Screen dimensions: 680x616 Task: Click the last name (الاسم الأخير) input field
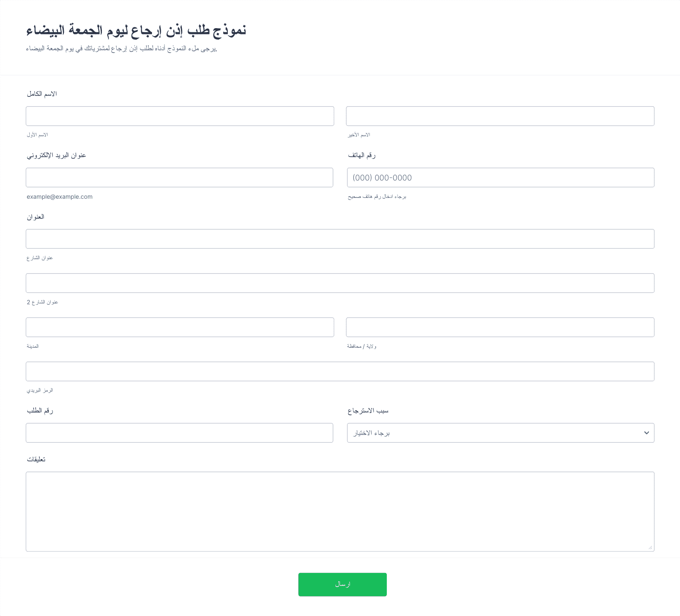pos(500,116)
